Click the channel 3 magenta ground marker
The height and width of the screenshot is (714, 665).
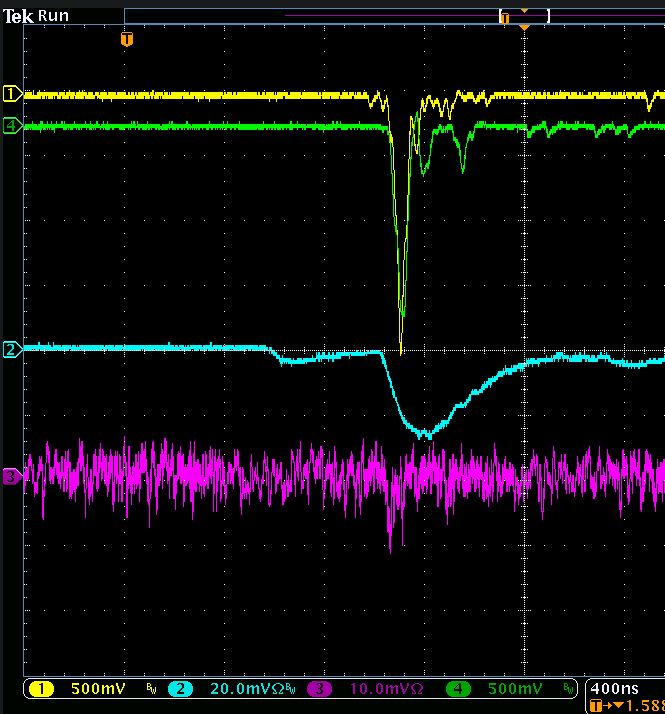click(x=11, y=477)
